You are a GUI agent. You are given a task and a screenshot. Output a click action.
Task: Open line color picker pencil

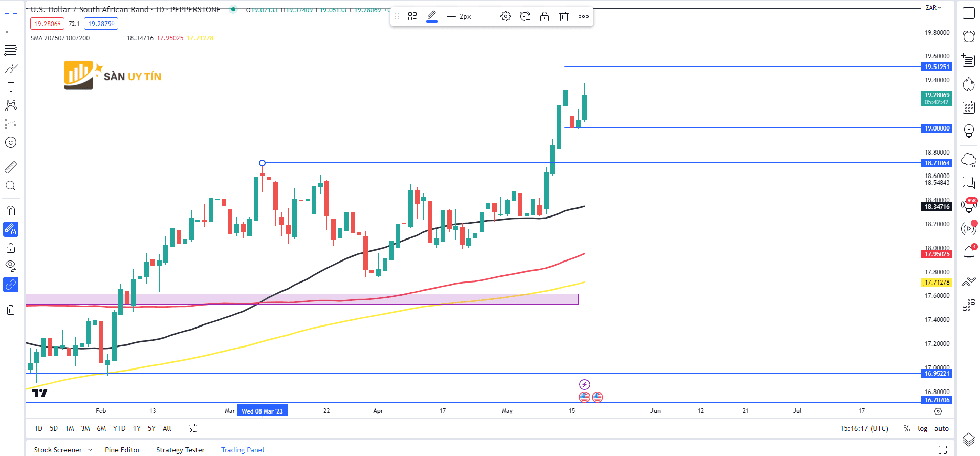point(432,17)
